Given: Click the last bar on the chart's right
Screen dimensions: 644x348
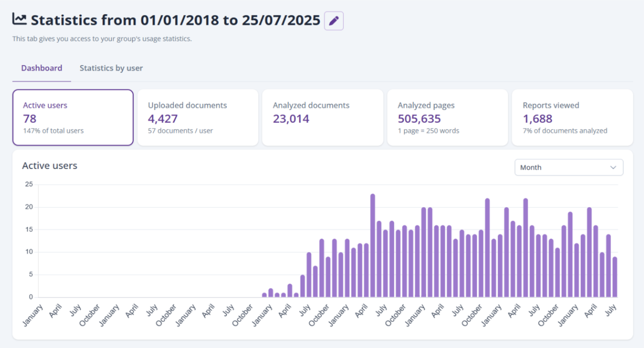Looking at the screenshot, I should coord(615,277).
